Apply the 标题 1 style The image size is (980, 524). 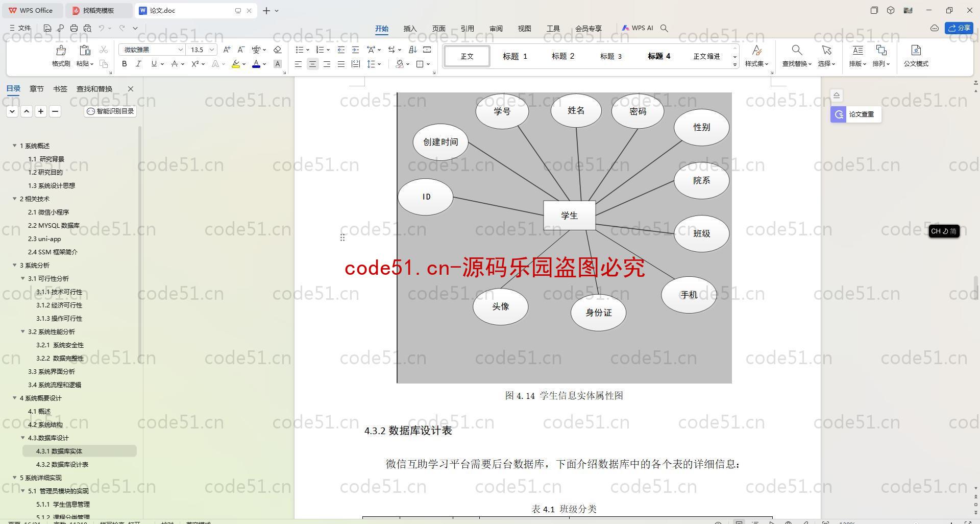coord(514,56)
